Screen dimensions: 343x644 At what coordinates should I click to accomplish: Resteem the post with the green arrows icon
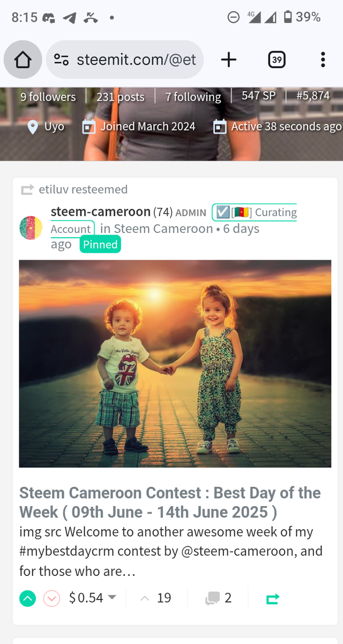[x=273, y=598]
